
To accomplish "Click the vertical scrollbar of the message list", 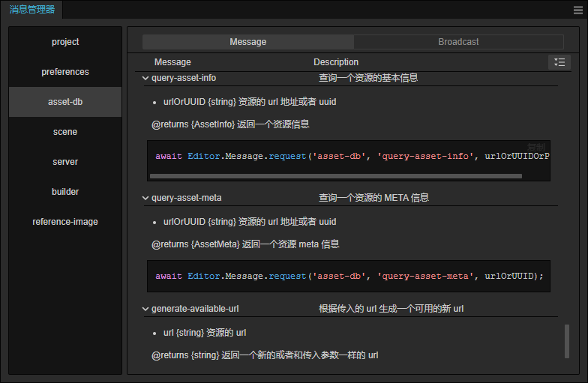I will coord(567,340).
